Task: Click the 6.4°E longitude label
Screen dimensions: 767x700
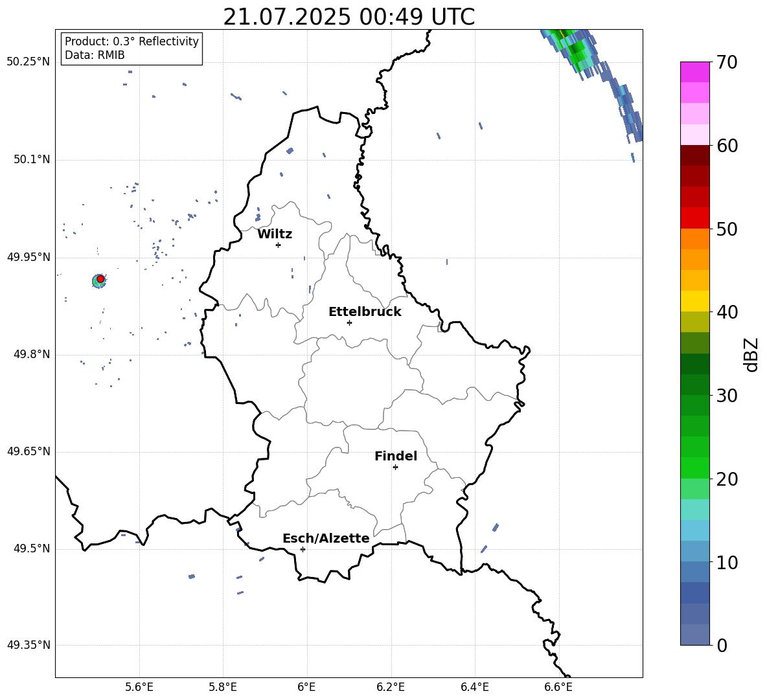Action: (x=474, y=687)
